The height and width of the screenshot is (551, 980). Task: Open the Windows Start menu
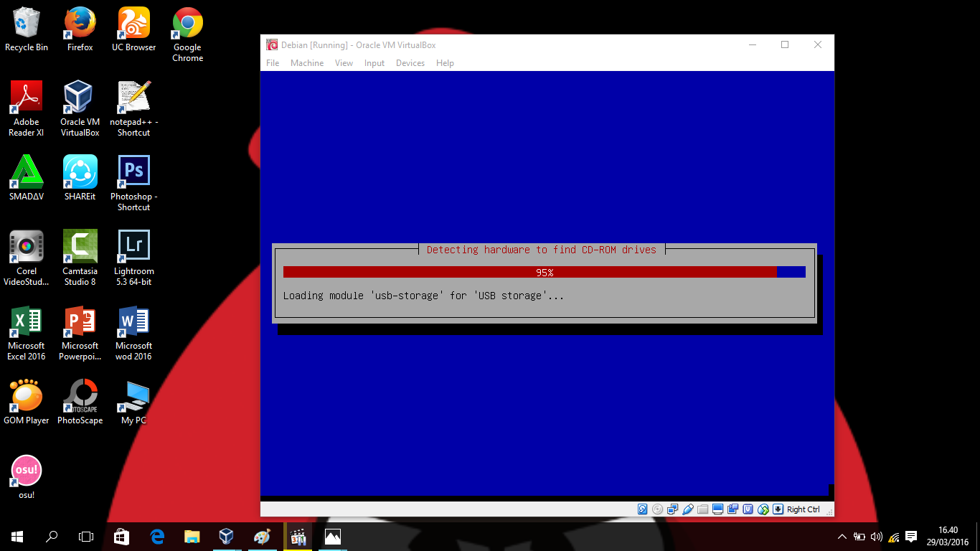point(17,537)
